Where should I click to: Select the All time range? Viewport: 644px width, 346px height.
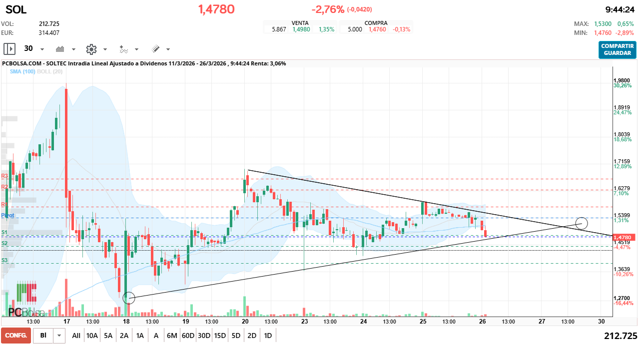(x=76, y=336)
